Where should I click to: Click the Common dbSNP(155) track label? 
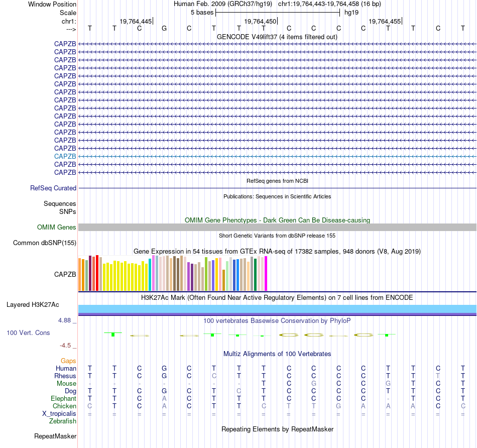(45, 243)
